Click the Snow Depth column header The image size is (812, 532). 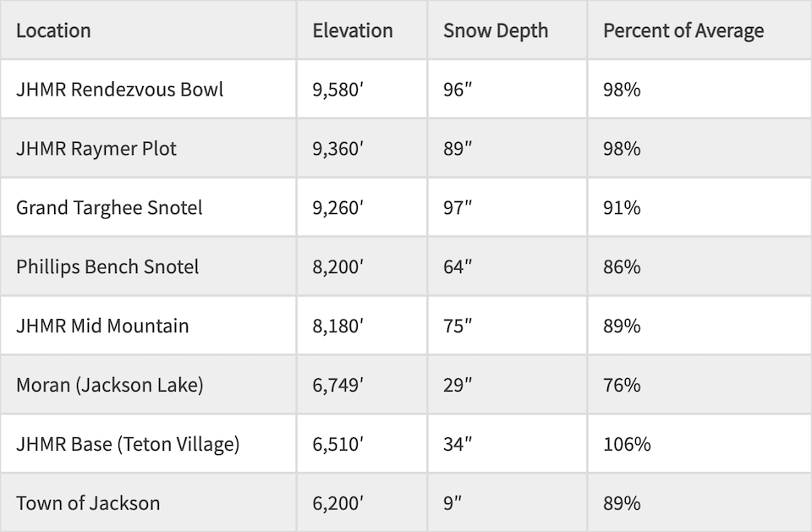point(496,31)
